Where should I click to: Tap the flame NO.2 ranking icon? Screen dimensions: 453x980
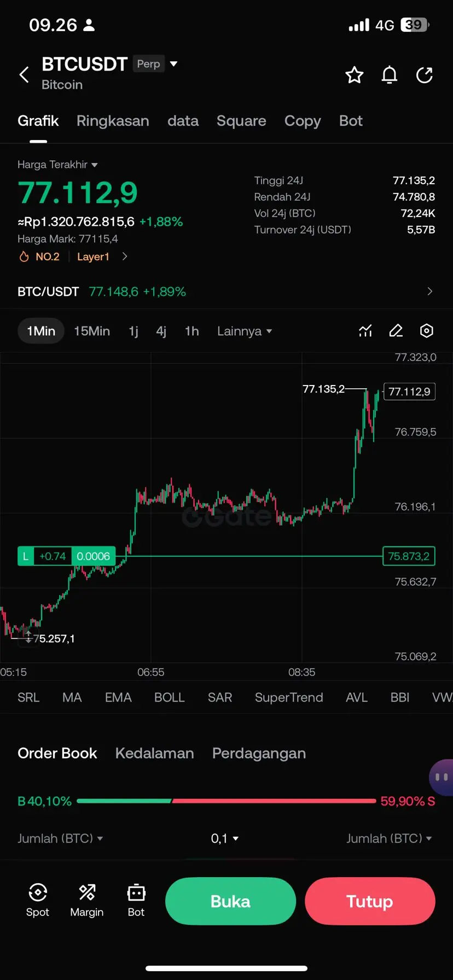coord(24,256)
